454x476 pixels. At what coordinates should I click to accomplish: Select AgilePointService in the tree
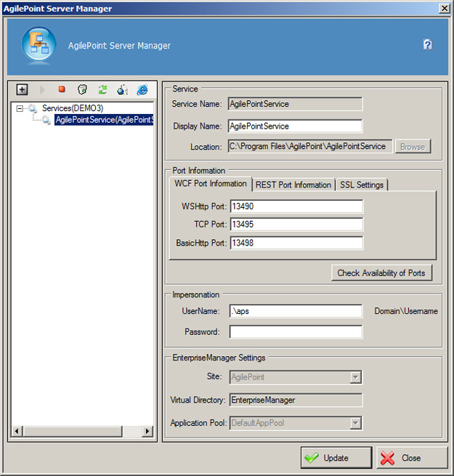point(104,120)
